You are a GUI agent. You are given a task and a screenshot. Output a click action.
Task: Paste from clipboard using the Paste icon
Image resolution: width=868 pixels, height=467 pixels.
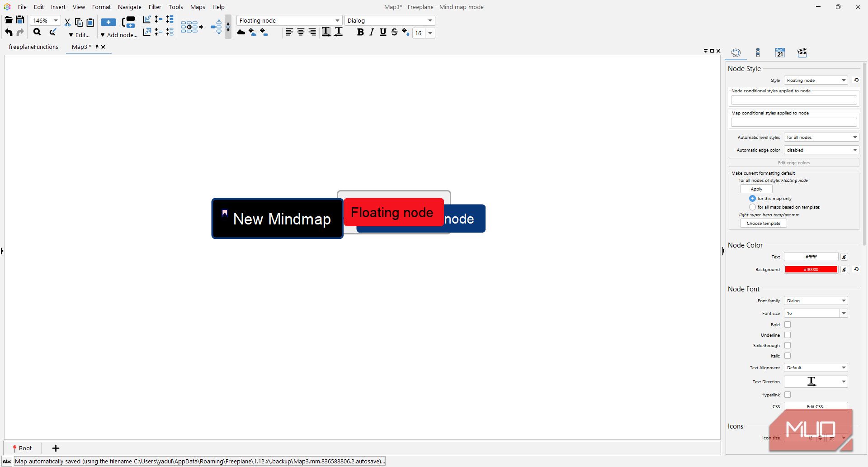90,22
